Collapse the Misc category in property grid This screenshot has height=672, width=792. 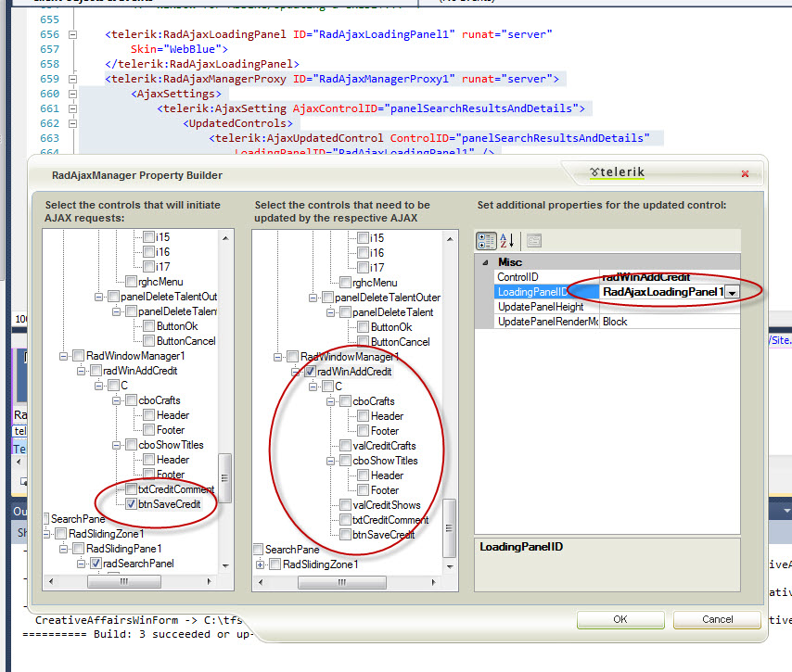485,262
